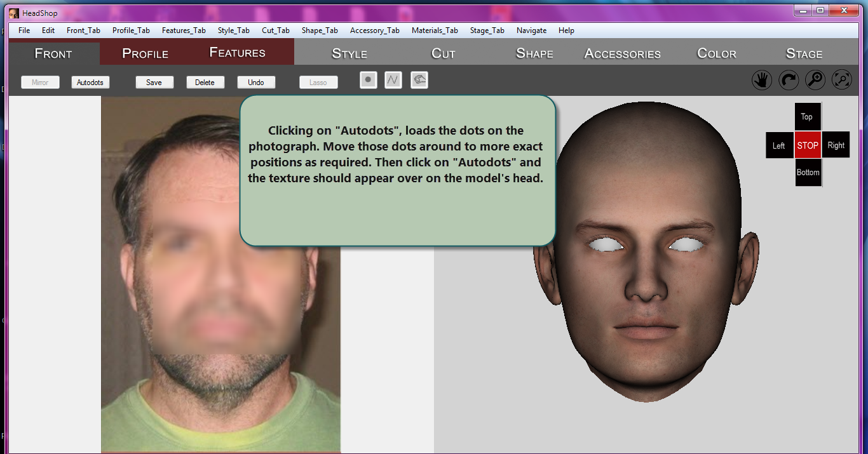This screenshot has height=454, width=868.
Task: Switch to the Stage tab
Action: [804, 53]
